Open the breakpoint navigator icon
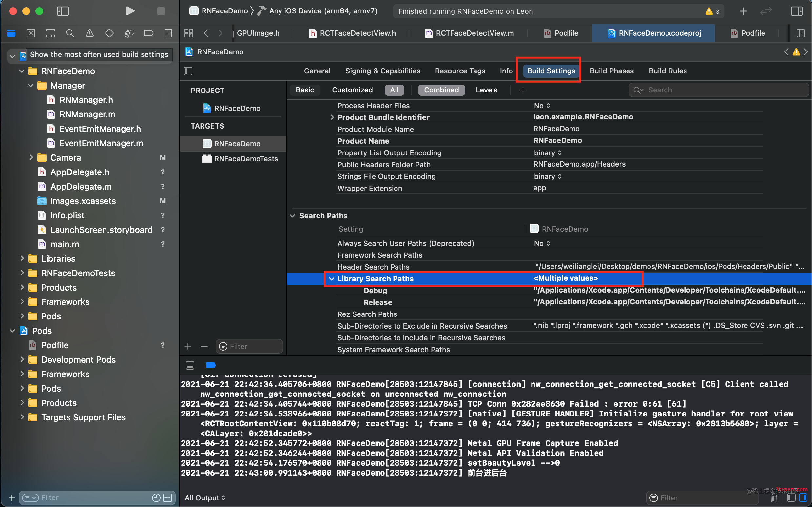The width and height of the screenshot is (812, 507). point(148,33)
